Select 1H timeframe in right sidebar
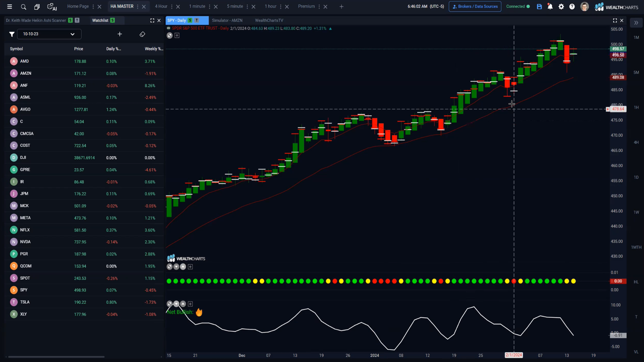The image size is (644, 362). pyautogui.click(x=636, y=108)
